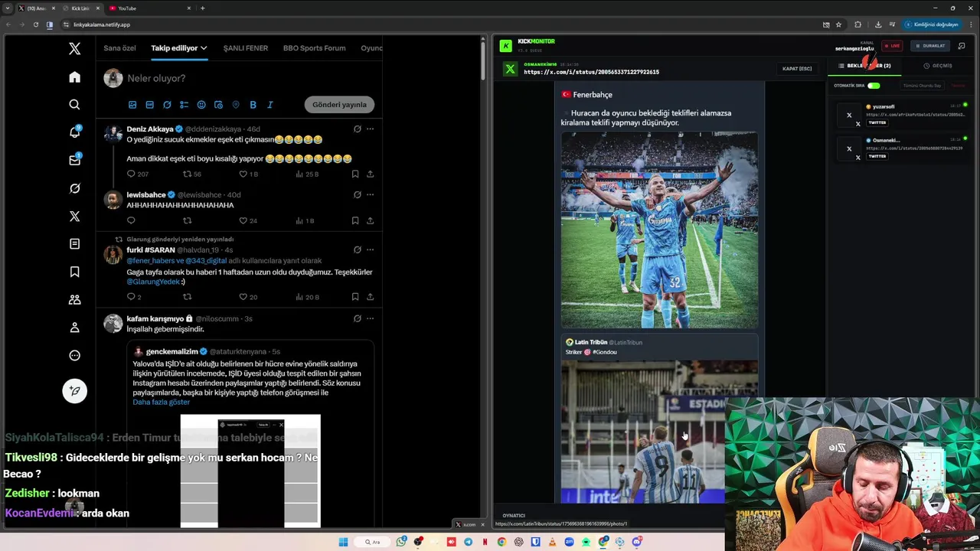980x551 pixels.
Task: Apply bold formatting in composer
Action: point(253,105)
